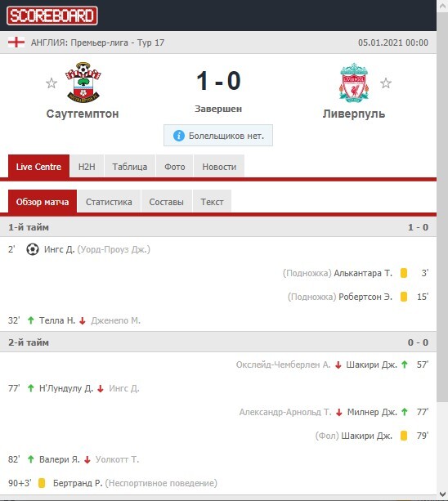The height and width of the screenshot is (501, 448).
Task: Open the Новости tab
Action: tap(219, 167)
